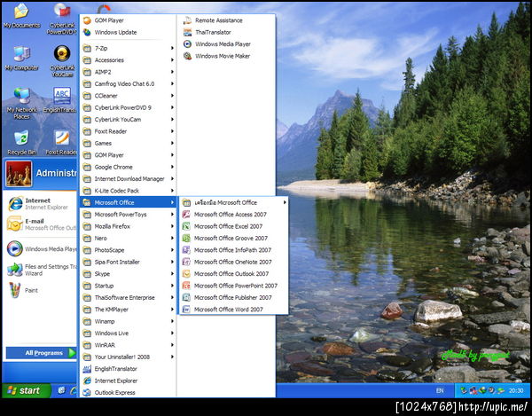This screenshot has height=416, width=532.
Task: Open Windows Media Player in Start menu left pane
Action: pos(40,248)
